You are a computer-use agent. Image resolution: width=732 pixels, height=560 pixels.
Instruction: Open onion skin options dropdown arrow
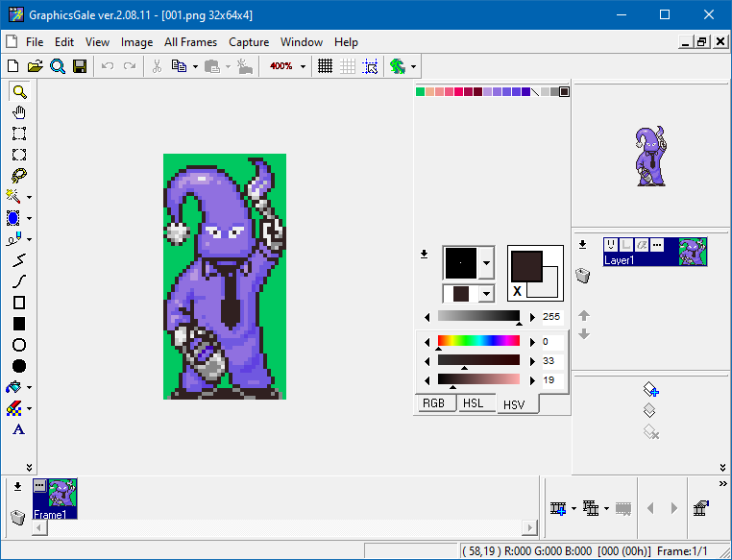pyautogui.click(x=414, y=66)
